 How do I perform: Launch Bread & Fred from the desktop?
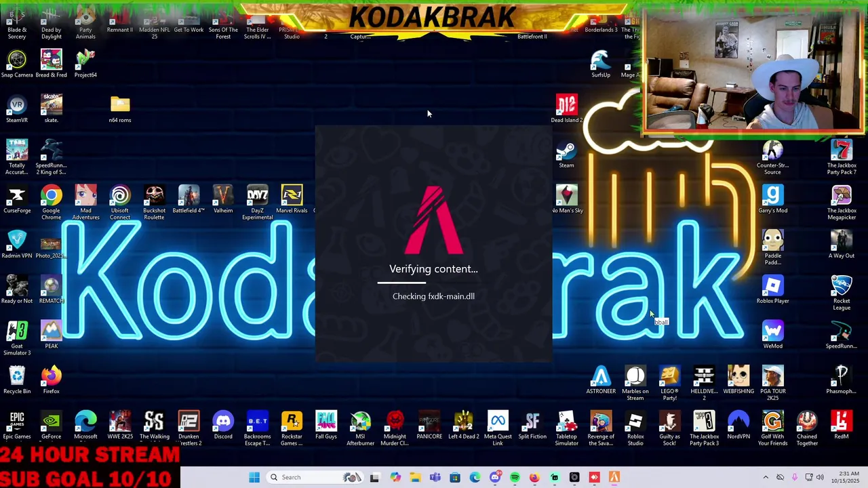pyautogui.click(x=52, y=64)
